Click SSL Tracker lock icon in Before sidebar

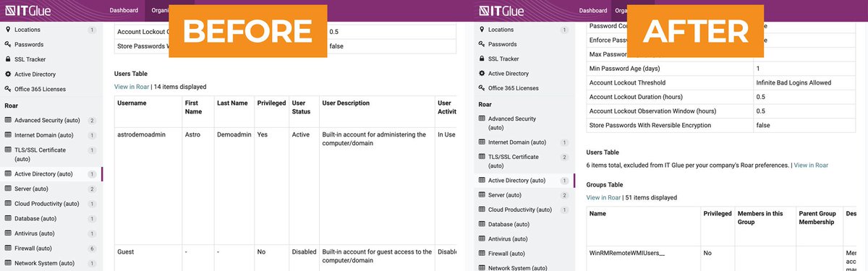pos(8,59)
